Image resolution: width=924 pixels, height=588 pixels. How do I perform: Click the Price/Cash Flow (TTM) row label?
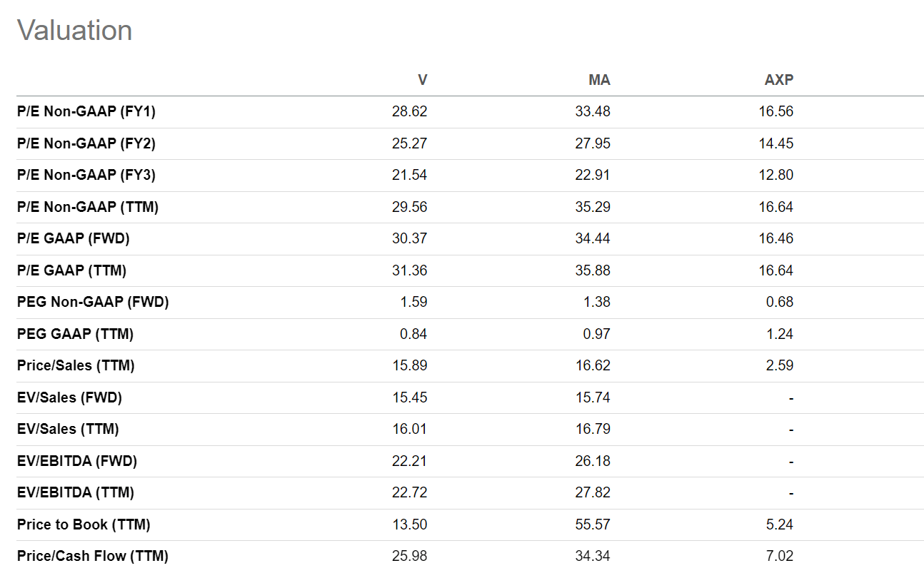click(93, 556)
